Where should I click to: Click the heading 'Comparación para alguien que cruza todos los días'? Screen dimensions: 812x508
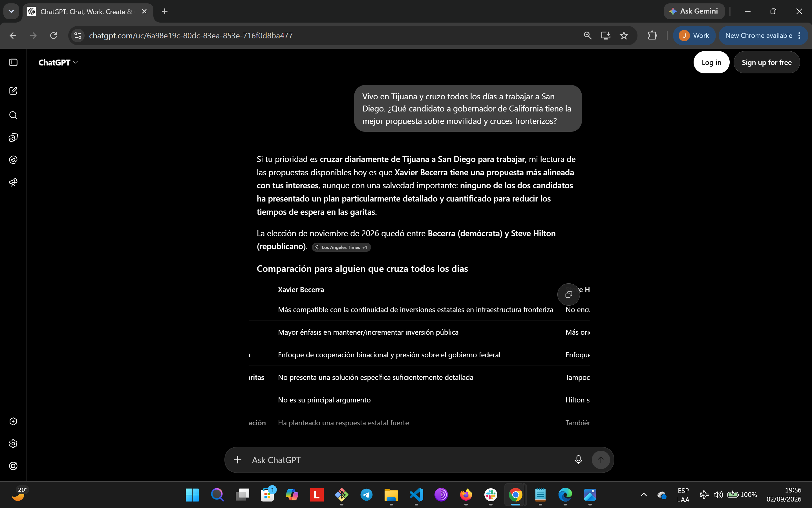pyautogui.click(x=362, y=269)
